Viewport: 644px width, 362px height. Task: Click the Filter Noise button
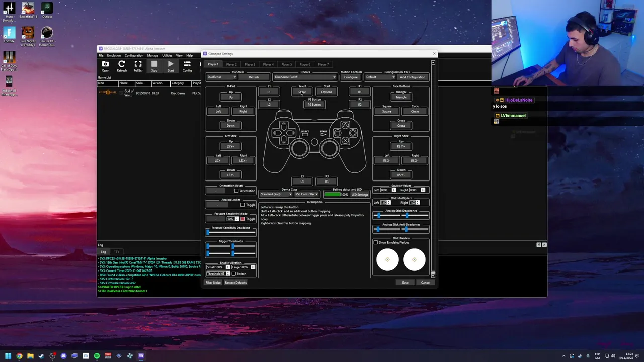click(213, 283)
